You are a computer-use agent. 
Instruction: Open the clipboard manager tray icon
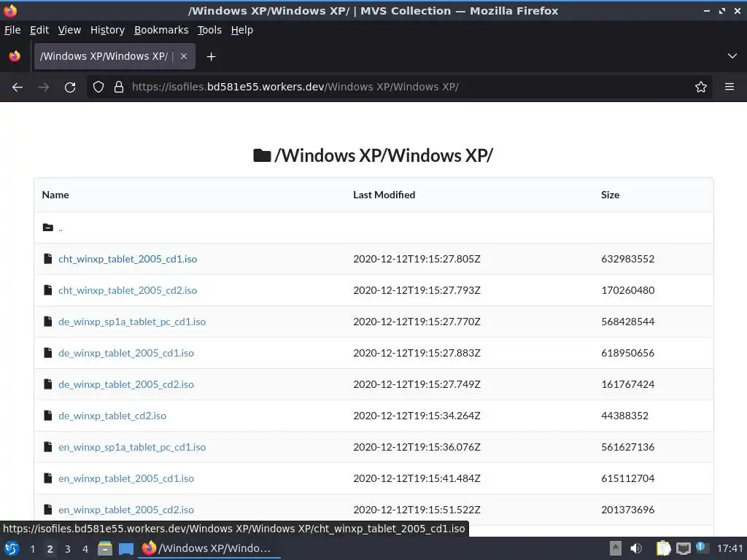point(663,548)
